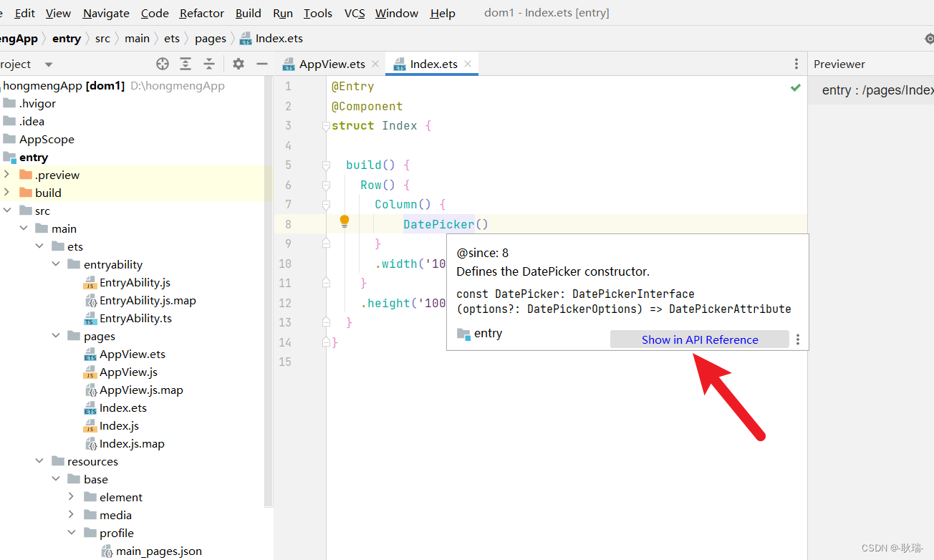Hide the Project panel with minus icon

[262, 64]
